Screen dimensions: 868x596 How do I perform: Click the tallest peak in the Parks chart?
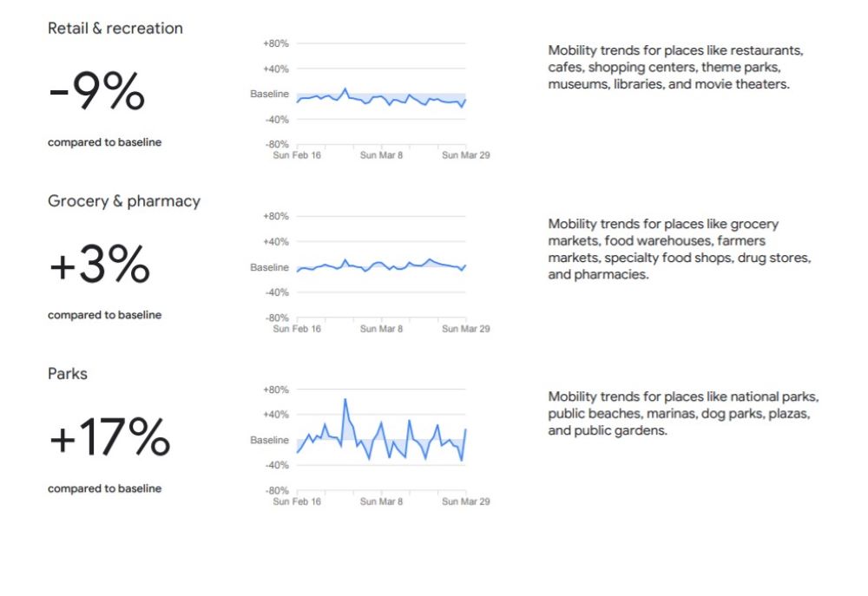tap(345, 400)
